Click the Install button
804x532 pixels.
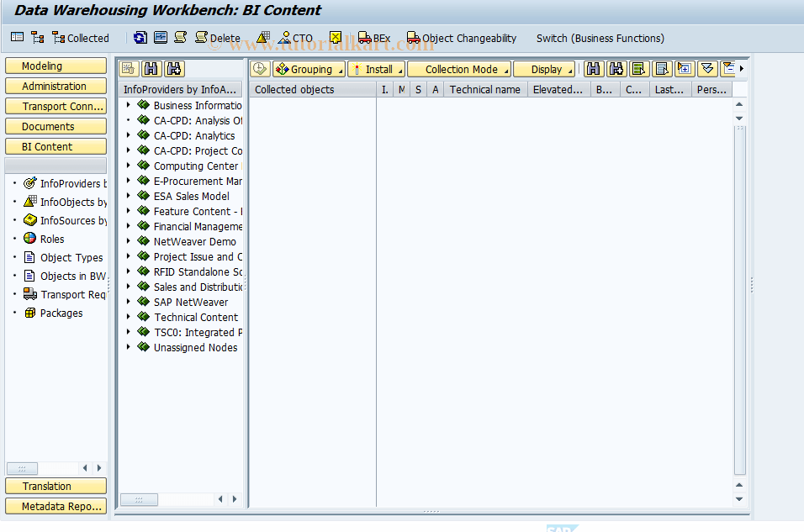pyautogui.click(x=376, y=68)
